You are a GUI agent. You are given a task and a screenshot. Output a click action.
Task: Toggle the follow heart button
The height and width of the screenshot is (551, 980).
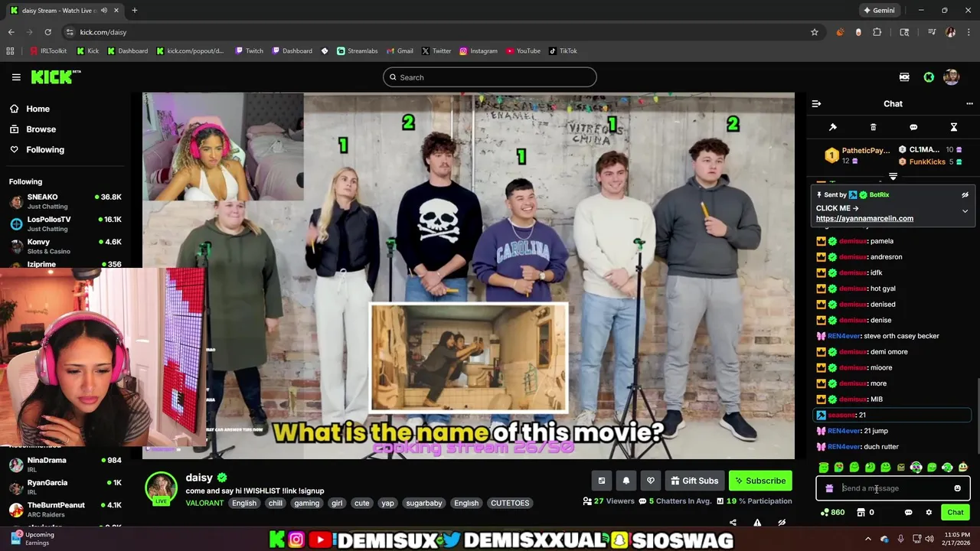click(650, 481)
